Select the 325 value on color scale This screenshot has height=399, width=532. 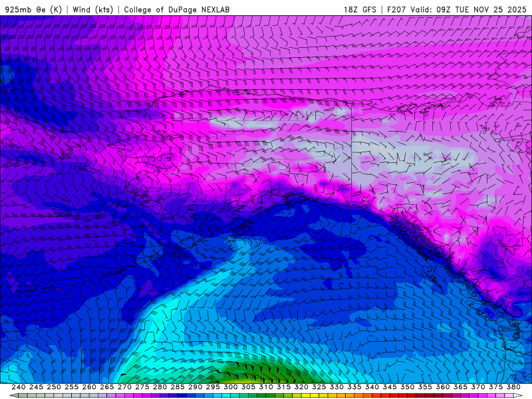[x=319, y=387]
